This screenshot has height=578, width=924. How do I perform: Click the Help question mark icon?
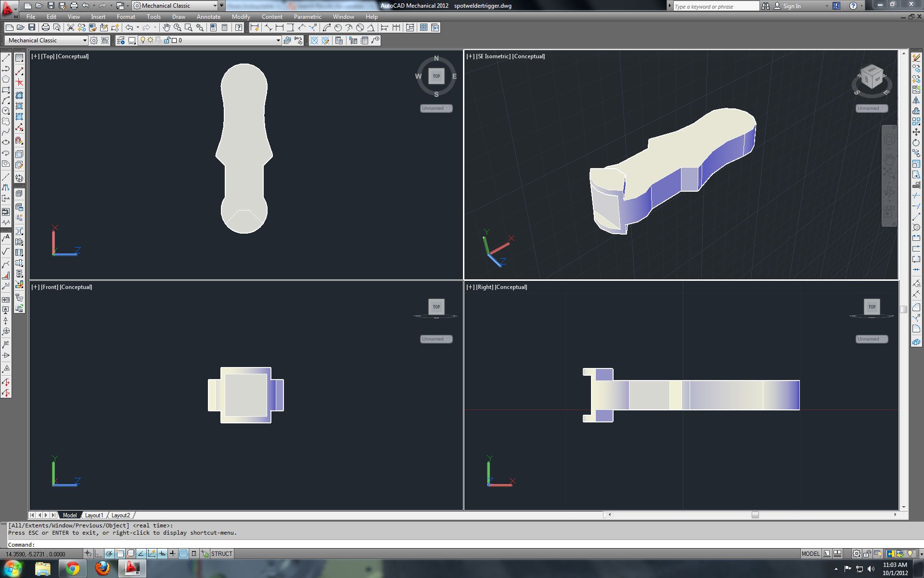(238, 27)
